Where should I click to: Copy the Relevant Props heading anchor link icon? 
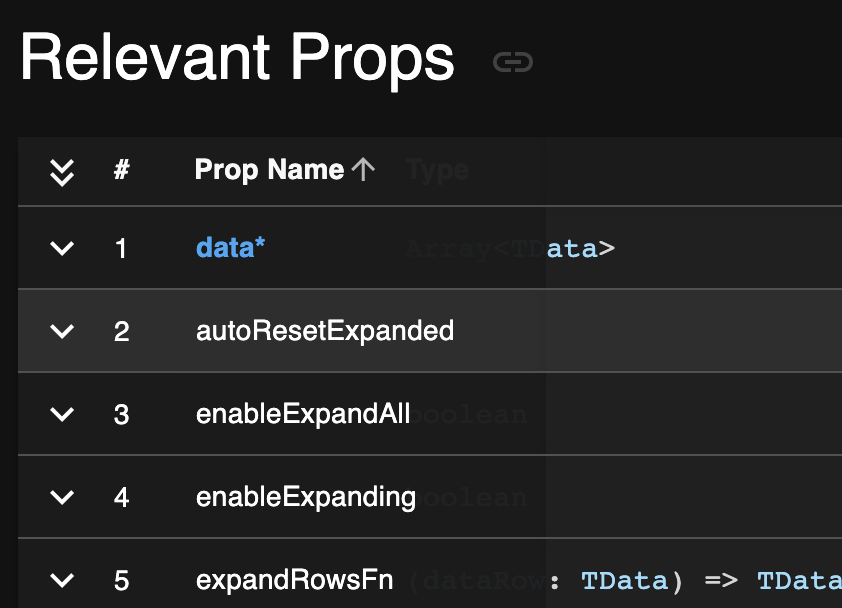(x=513, y=62)
